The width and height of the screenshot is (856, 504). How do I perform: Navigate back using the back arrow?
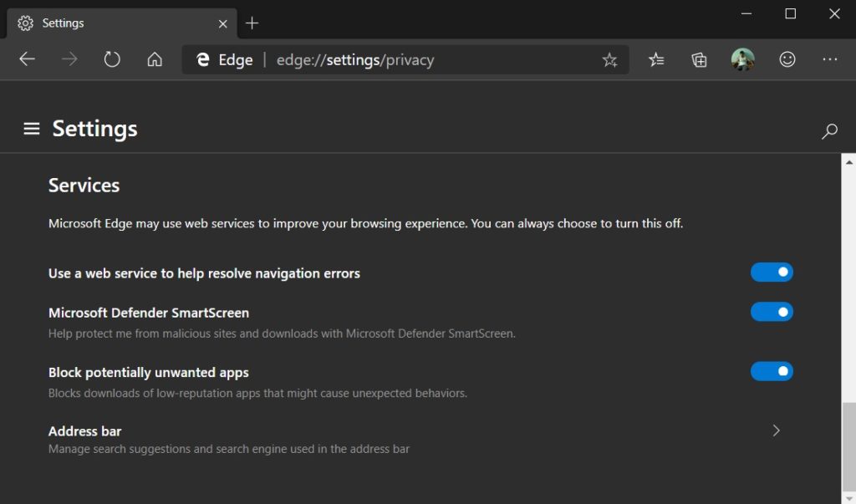28,59
